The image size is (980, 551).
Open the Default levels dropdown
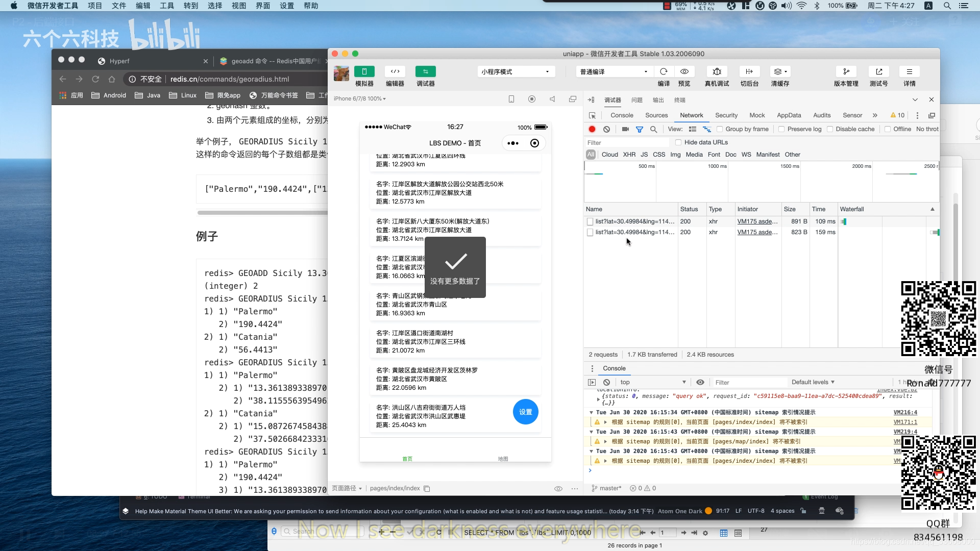[x=813, y=382]
